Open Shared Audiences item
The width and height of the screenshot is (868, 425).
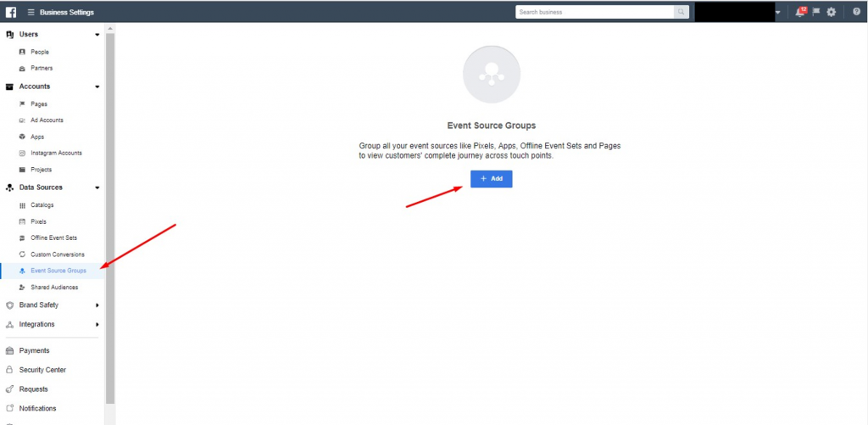54,288
